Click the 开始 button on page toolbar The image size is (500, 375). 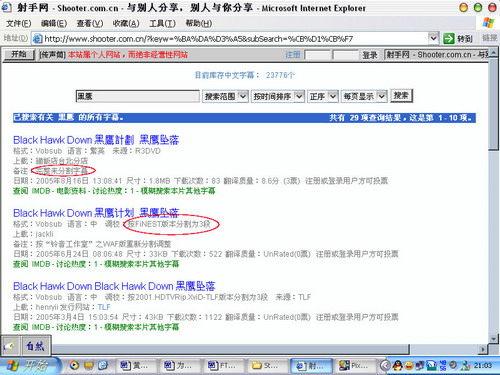pos(19,54)
